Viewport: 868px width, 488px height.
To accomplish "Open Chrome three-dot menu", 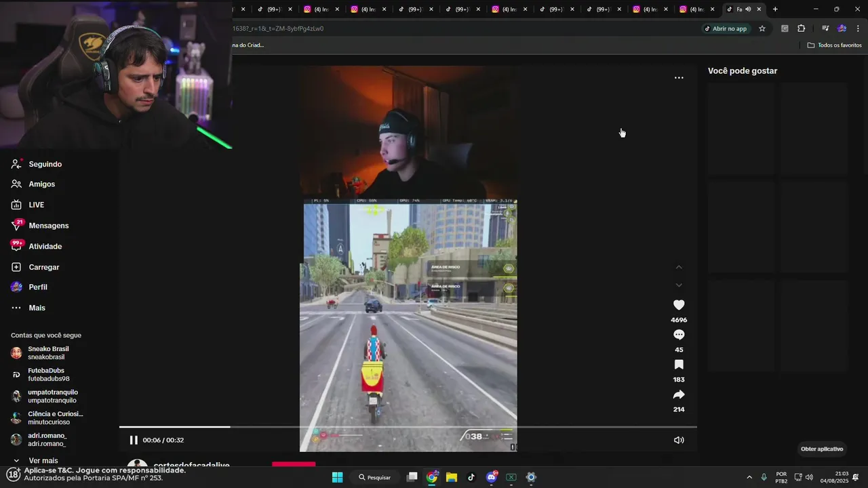I will (858, 28).
